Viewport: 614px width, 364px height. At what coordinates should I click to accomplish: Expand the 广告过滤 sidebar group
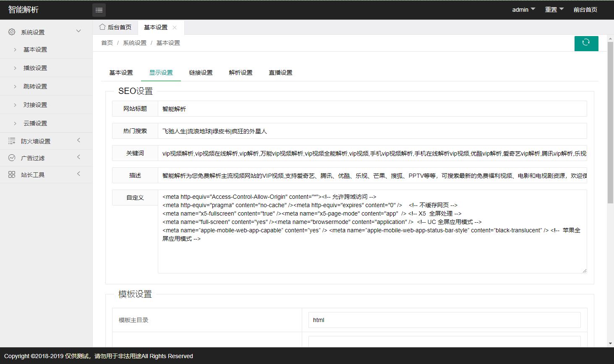tap(78, 157)
